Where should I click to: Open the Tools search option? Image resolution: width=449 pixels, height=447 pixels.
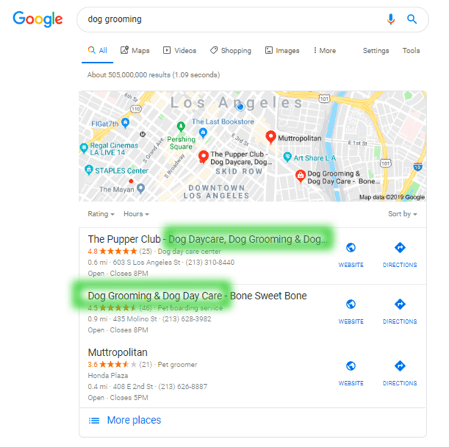coord(411,50)
